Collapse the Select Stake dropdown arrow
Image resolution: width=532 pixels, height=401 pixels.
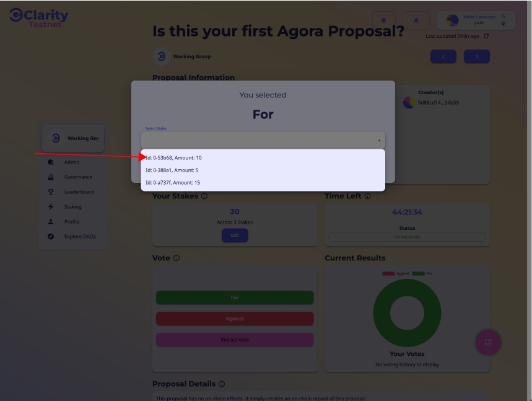pos(379,140)
